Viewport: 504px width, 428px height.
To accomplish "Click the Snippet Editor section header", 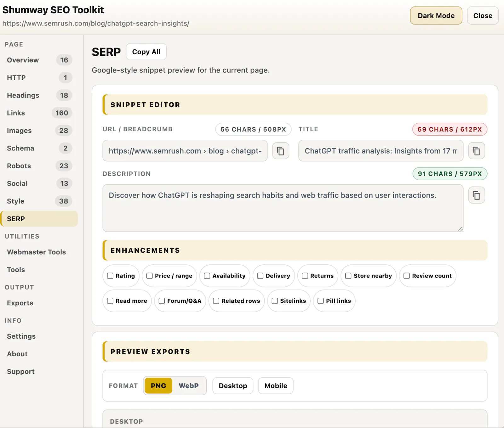I will tap(295, 105).
